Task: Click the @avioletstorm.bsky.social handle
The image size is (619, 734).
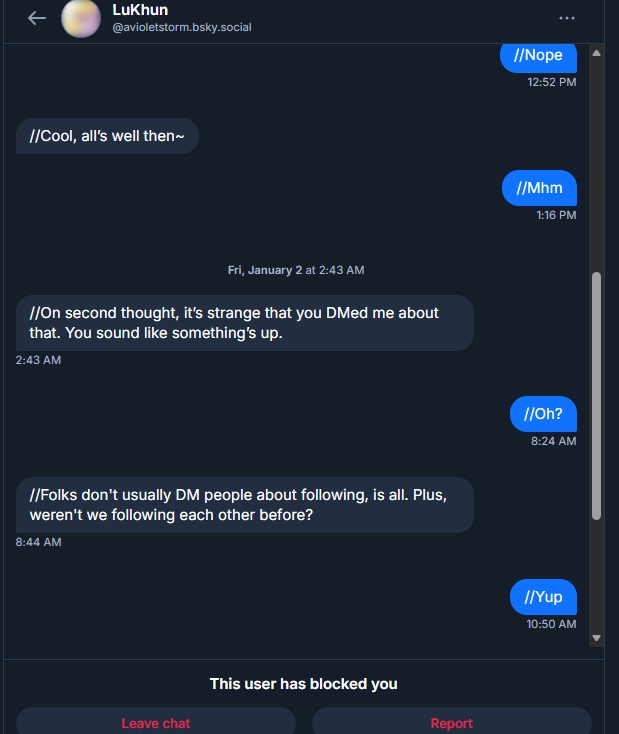Action: click(x=182, y=27)
